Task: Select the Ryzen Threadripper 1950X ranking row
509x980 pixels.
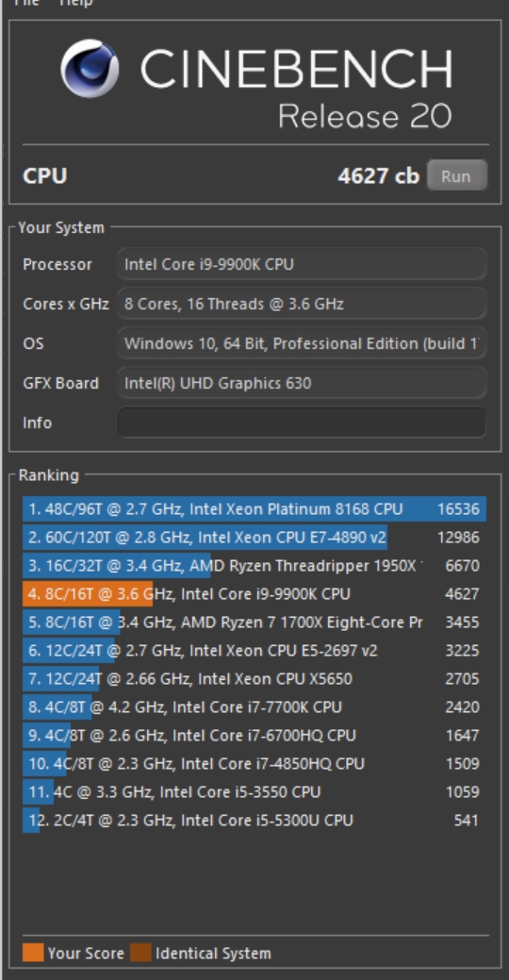Action: tap(254, 566)
